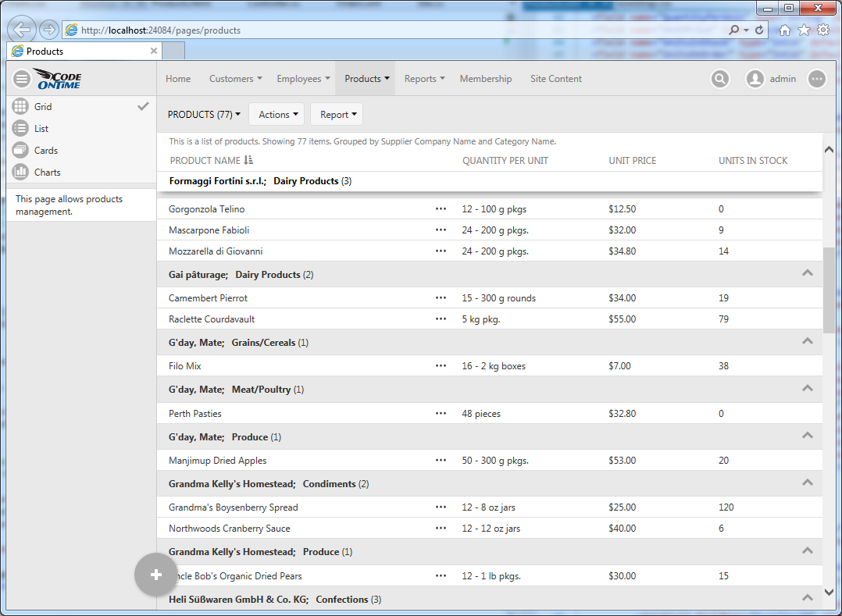Sort by Quantity Per Unit column header
The height and width of the screenshot is (616, 842).
tap(505, 160)
